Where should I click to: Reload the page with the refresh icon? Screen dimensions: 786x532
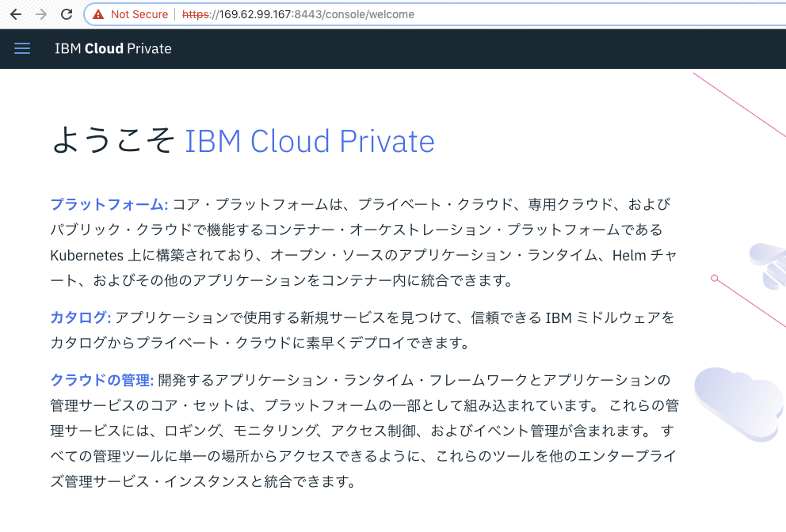pos(67,14)
